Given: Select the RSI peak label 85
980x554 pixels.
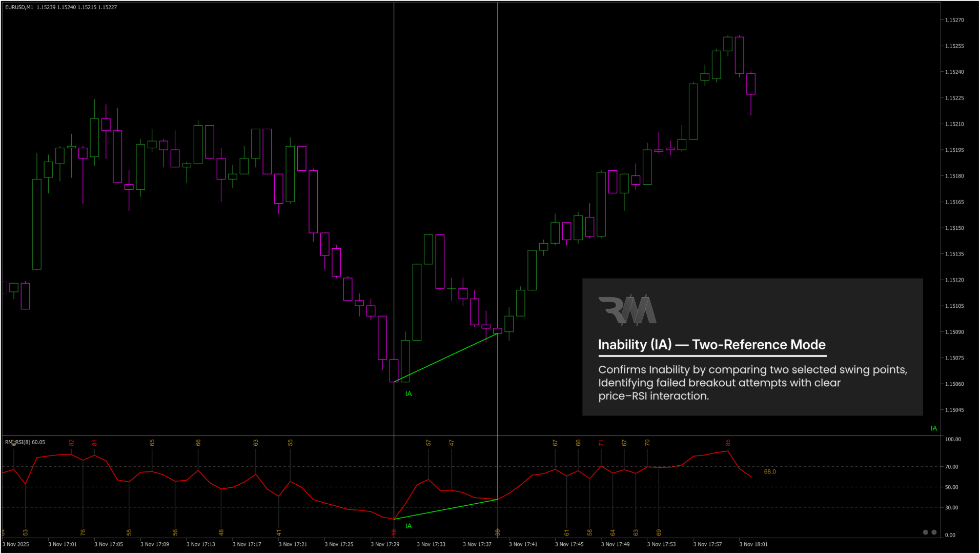Looking at the screenshot, I should click(728, 442).
